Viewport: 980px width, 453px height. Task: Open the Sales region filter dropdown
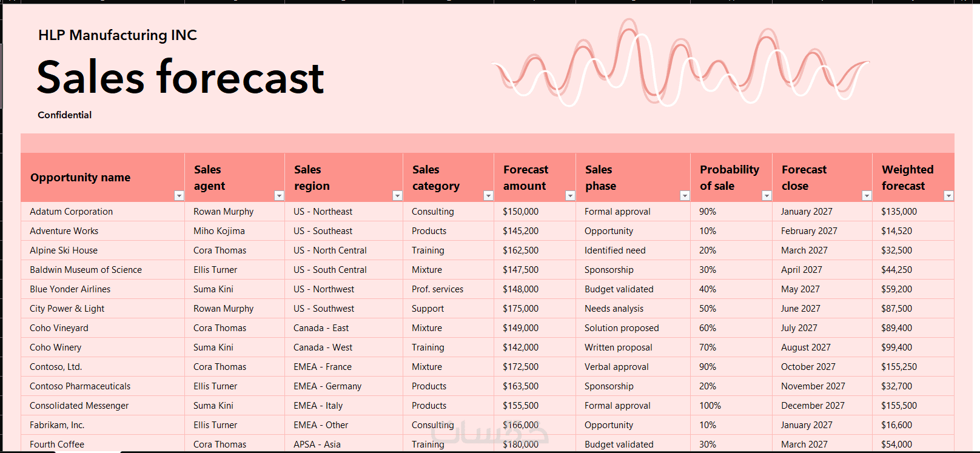coord(397,195)
